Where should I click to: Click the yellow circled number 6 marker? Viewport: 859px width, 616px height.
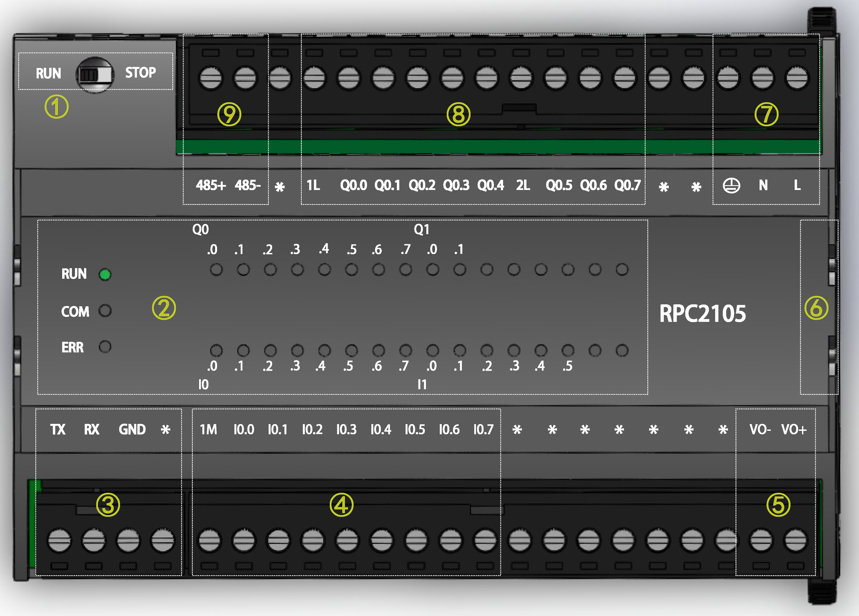pos(816,308)
